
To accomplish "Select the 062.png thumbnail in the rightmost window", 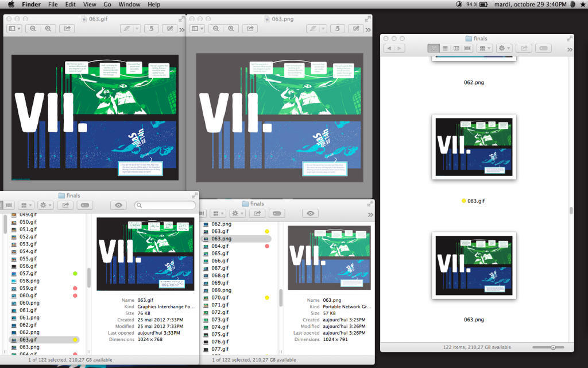I will (x=474, y=57).
